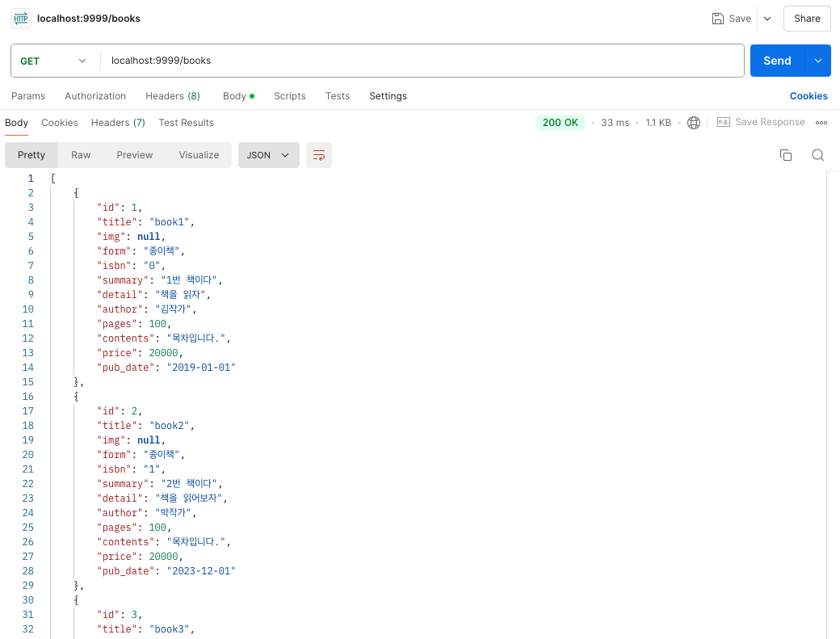840x639 pixels.
Task: Open the Params tab
Action: click(28, 96)
